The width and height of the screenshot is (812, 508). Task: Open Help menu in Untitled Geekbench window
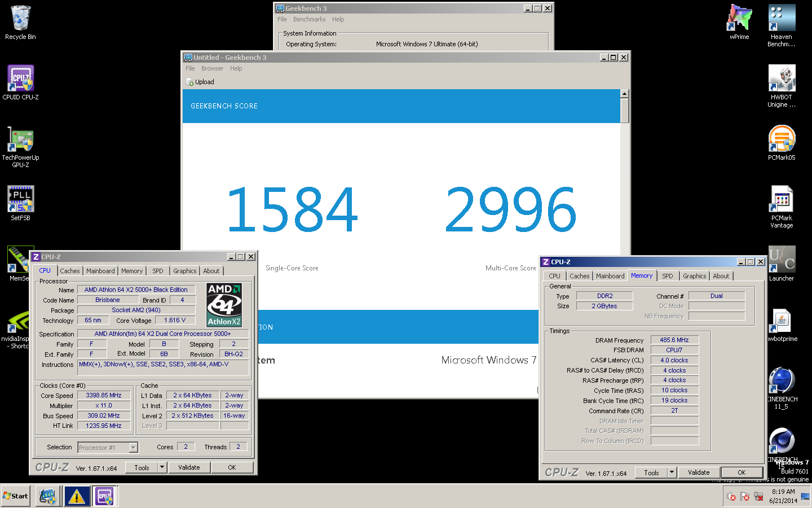point(236,68)
